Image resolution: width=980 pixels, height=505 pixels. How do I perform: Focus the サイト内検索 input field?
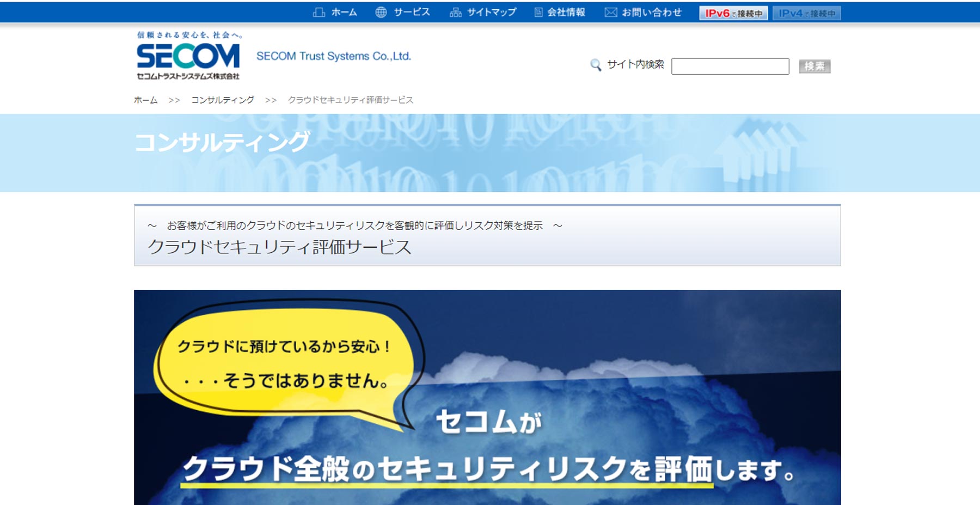point(730,66)
